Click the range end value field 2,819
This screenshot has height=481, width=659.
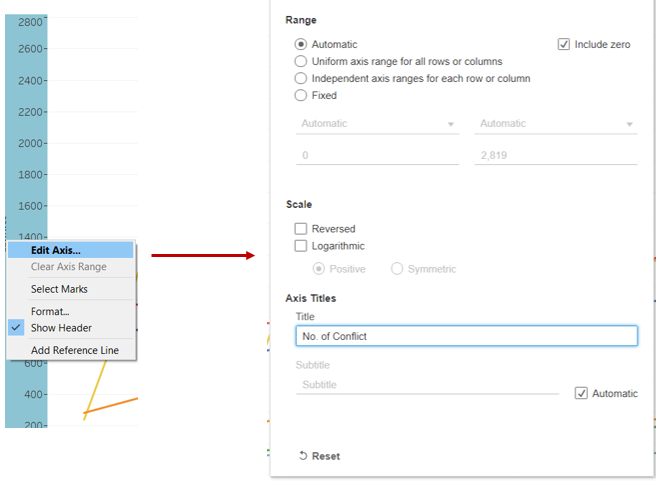(x=555, y=156)
